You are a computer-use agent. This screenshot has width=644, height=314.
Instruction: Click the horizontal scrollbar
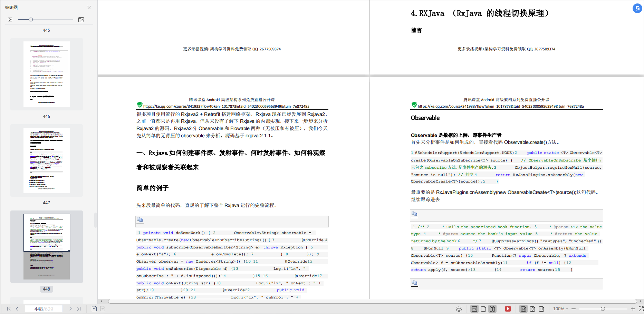(x=372, y=301)
